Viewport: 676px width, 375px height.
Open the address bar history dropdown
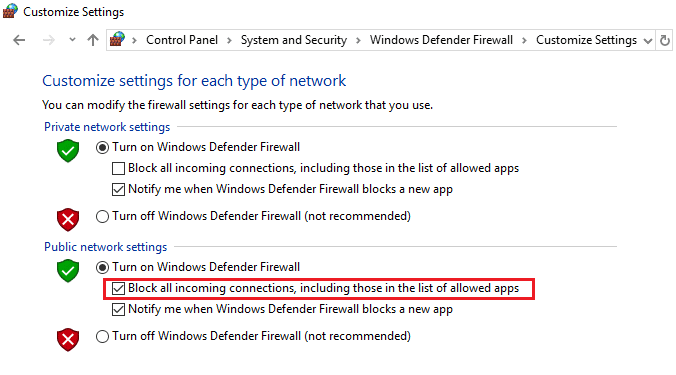pyautogui.click(x=648, y=41)
